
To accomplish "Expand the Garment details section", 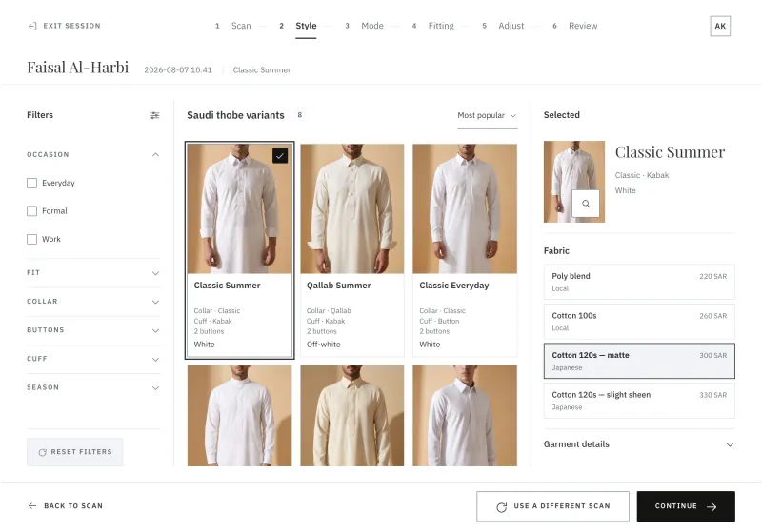I will pos(639,444).
